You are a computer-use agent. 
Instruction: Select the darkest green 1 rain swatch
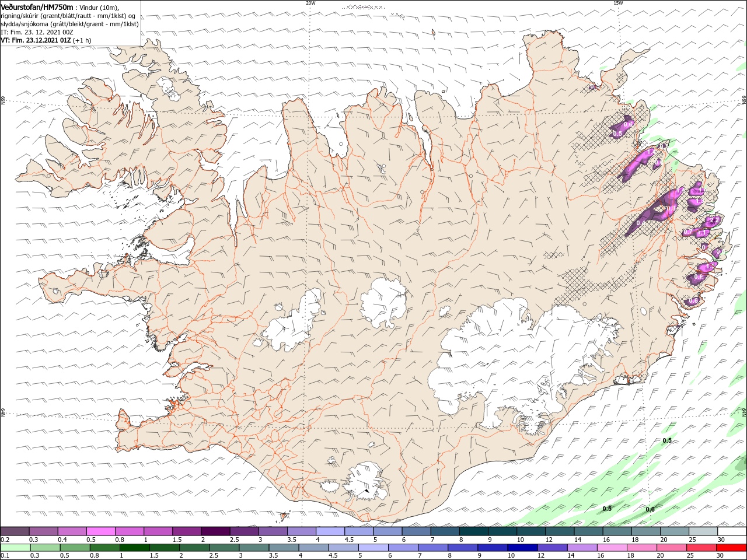click(x=134, y=548)
